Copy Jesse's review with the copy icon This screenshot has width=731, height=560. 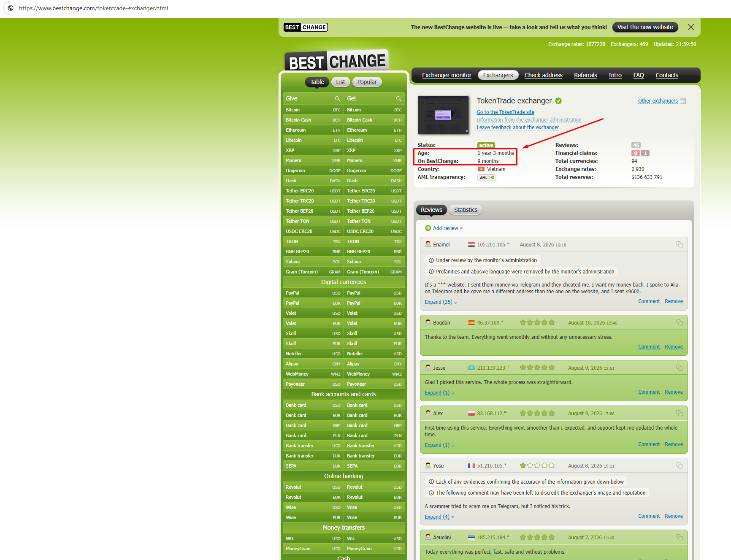[680, 368]
